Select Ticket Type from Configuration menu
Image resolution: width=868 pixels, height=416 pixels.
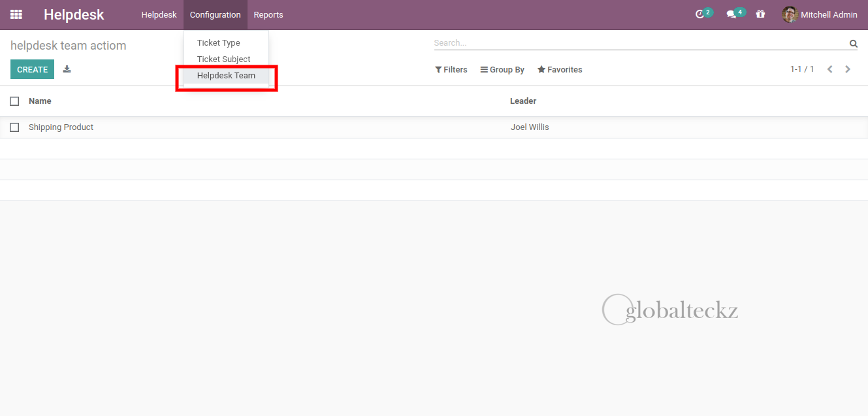226,43
